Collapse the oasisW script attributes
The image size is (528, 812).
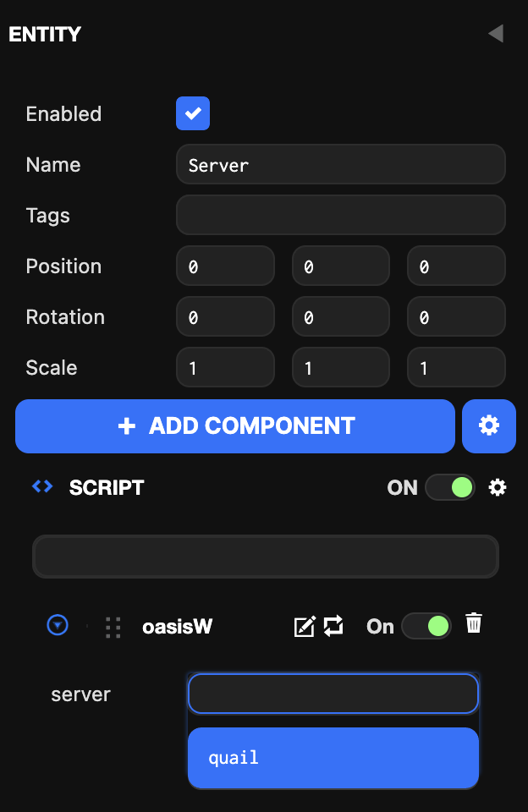tap(58, 626)
